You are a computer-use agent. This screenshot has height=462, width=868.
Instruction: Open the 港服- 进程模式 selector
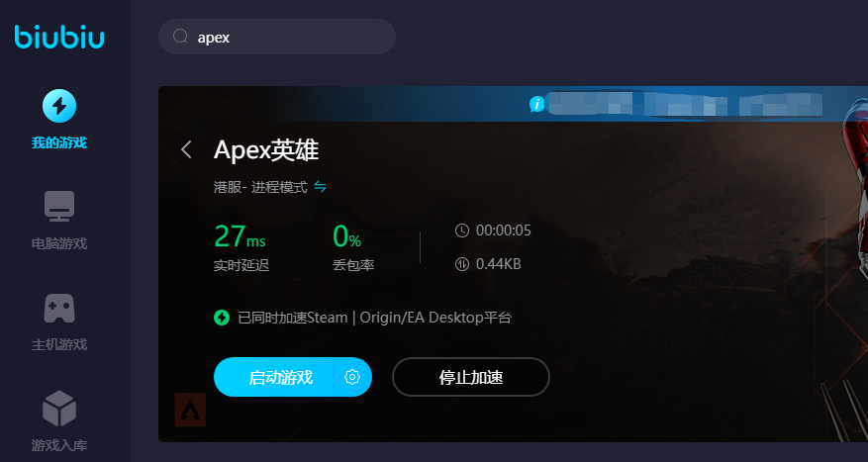[259, 186]
